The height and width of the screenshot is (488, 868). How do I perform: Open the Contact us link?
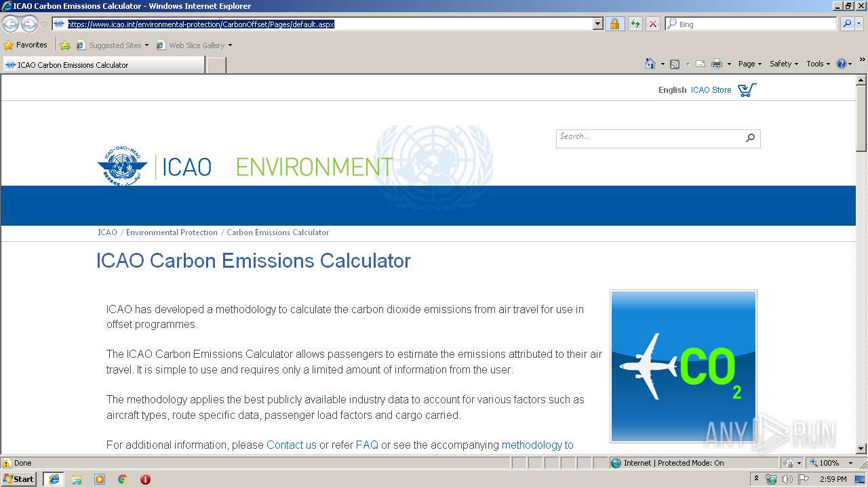pos(292,445)
